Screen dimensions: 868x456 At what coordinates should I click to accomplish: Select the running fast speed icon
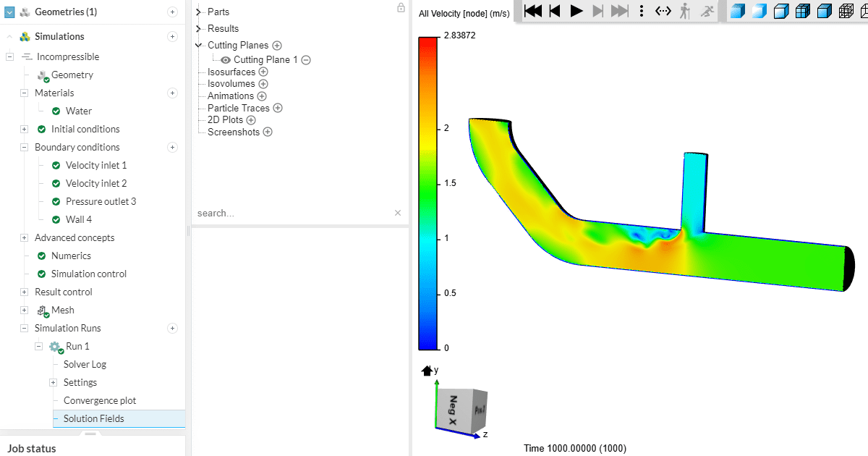coord(707,11)
